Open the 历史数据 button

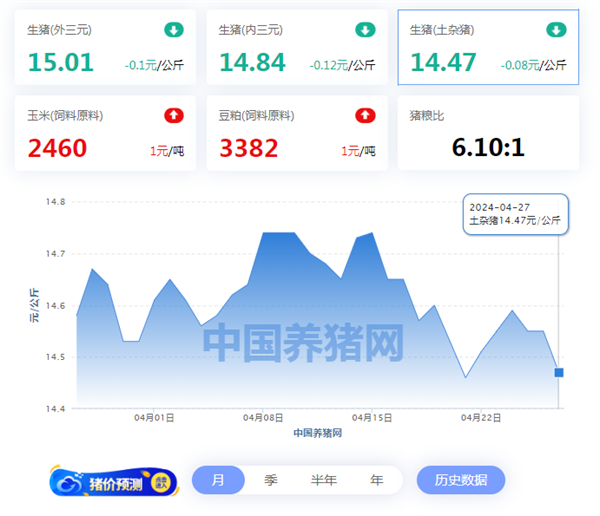coord(461,480)
